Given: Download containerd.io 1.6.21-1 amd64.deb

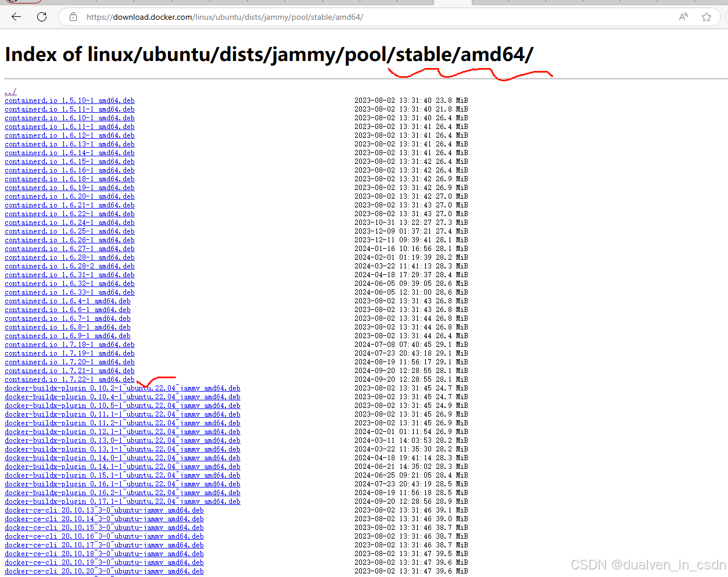Looking at the screenshot, I should click(x=70, y=205).
